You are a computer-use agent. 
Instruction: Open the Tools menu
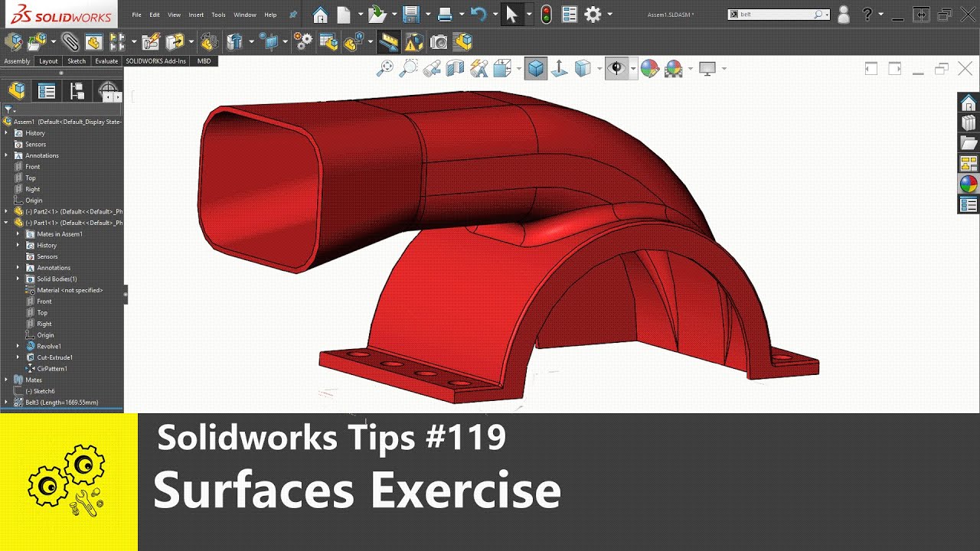click(218, 15)
